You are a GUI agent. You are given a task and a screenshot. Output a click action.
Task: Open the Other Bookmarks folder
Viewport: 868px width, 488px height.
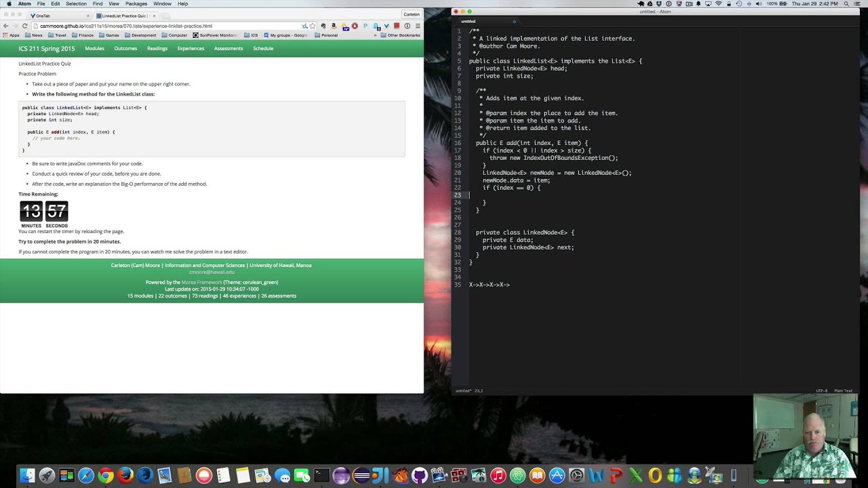(400, 35)
